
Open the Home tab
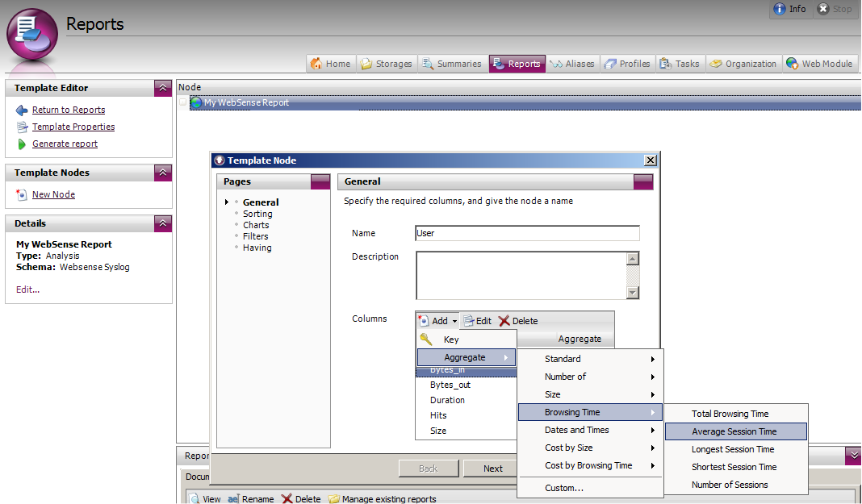331,64
